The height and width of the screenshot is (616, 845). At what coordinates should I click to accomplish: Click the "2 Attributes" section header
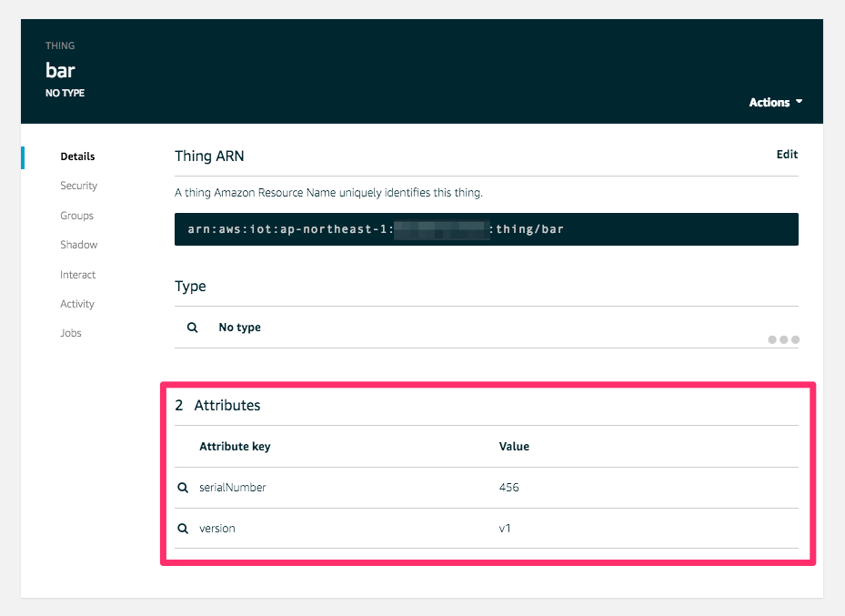click(218, 405)
